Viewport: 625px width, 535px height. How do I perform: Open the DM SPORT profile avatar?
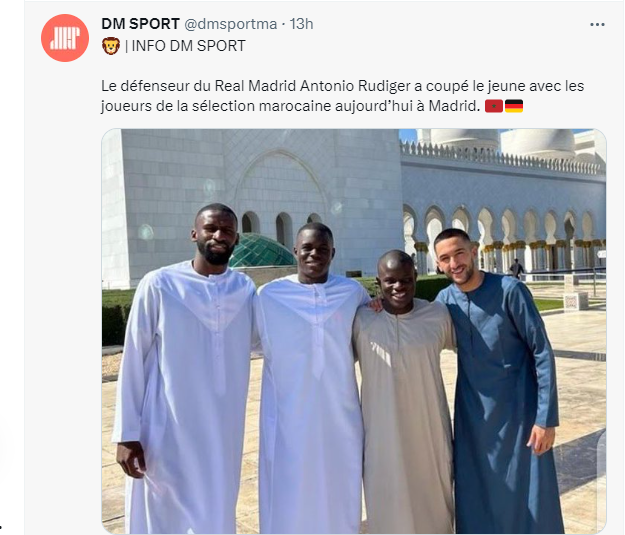(65, 38)
